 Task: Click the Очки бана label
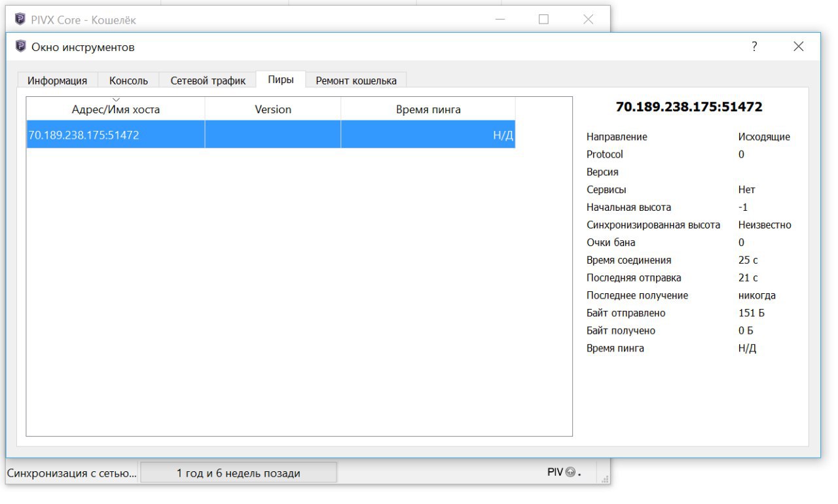611,243
